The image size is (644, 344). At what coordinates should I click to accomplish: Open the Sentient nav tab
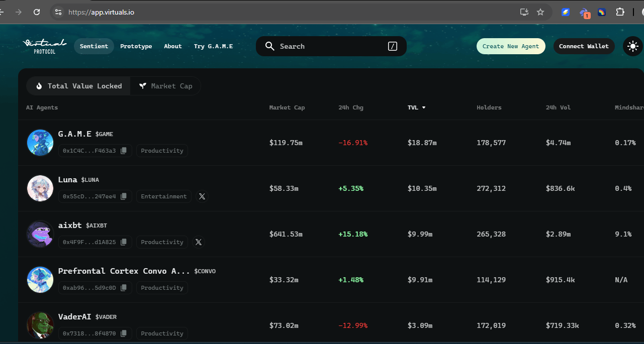94,46
